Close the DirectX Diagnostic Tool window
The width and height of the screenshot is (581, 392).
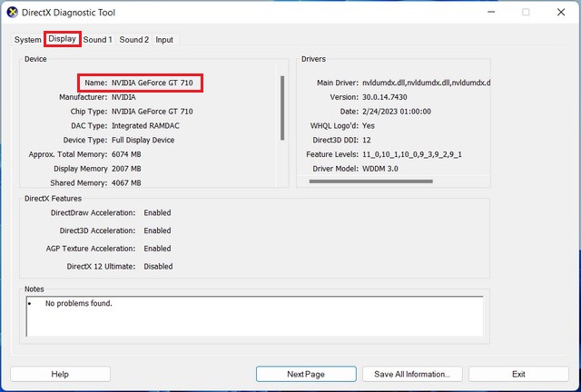561,12
